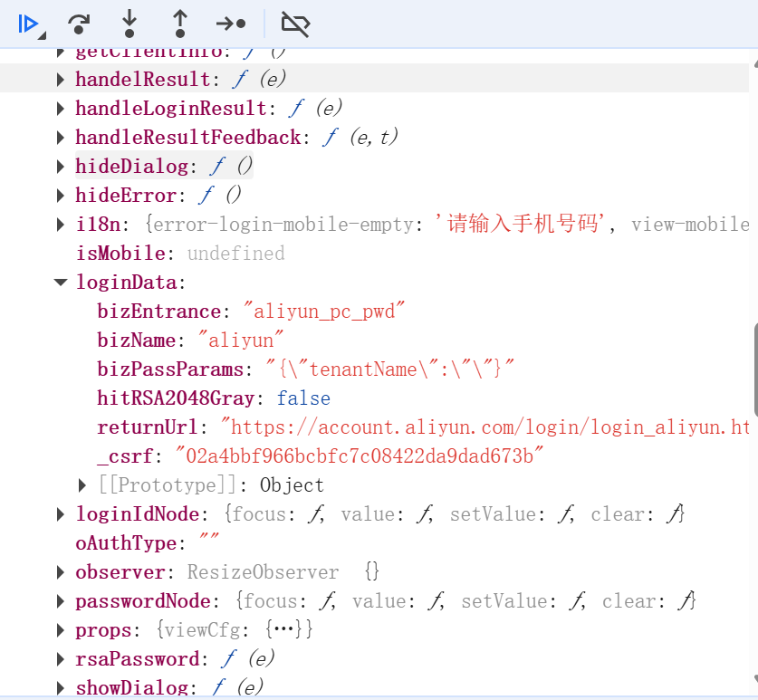
Task: Expand the [[Prototype]] Object entry
Action: click(83, 485)
